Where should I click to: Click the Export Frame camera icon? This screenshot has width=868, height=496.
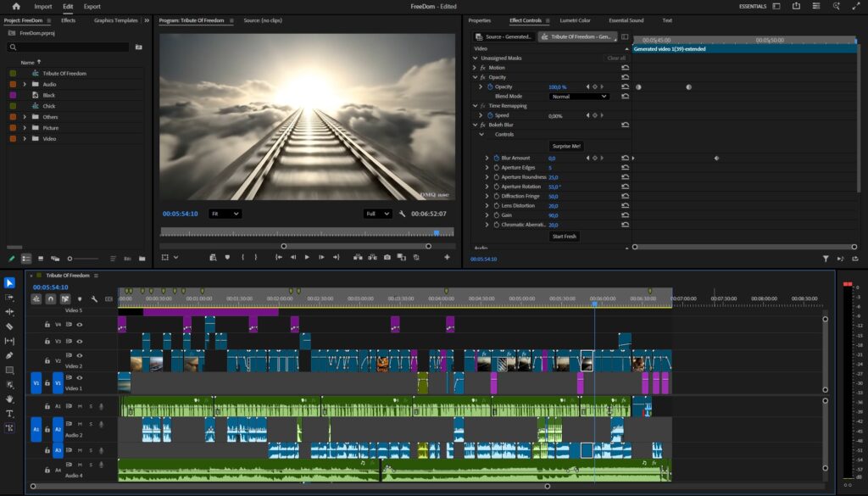pyautogui.click(x=387, y=256)
